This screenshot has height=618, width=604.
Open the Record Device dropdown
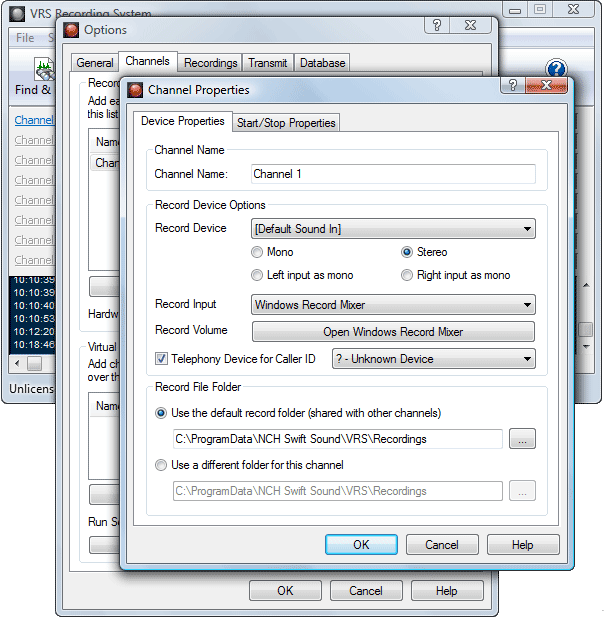coord(393,229)
